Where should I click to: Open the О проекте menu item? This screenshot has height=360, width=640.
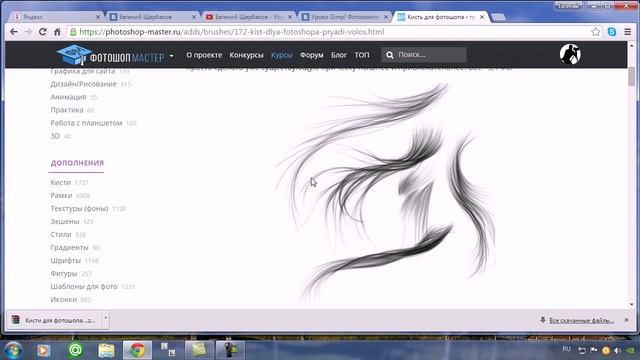point(204,55)
